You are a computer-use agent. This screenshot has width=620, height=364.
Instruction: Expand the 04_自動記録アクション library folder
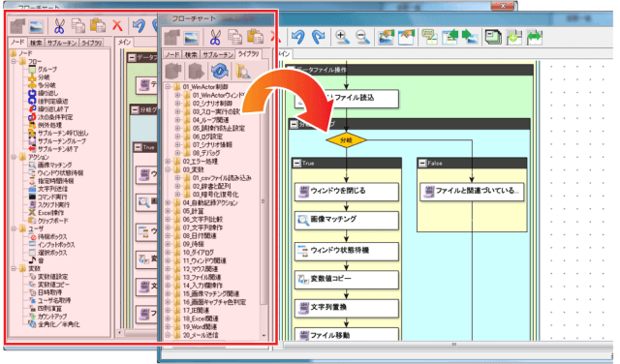[168, 202]
